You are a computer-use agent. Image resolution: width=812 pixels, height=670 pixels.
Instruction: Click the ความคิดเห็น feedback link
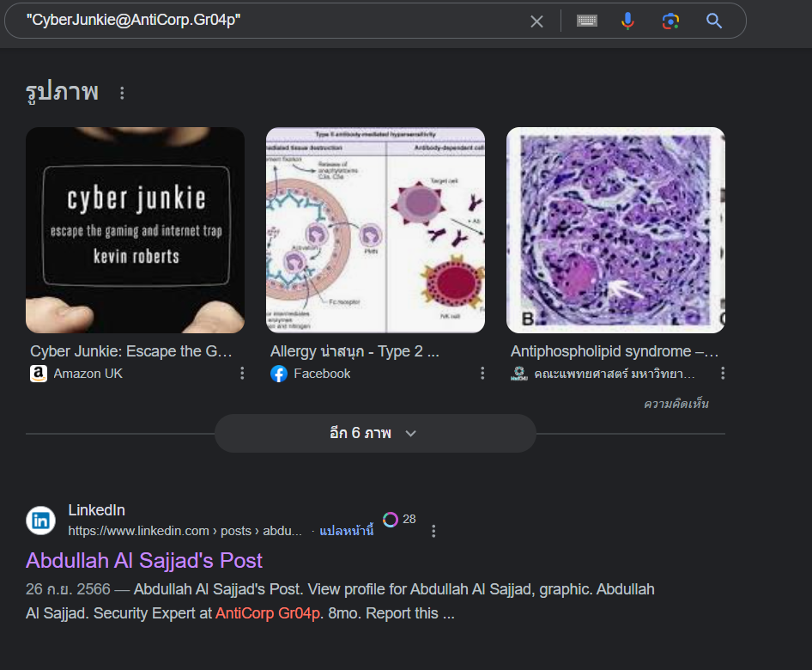pyautogui.click(x=676, y=404)
